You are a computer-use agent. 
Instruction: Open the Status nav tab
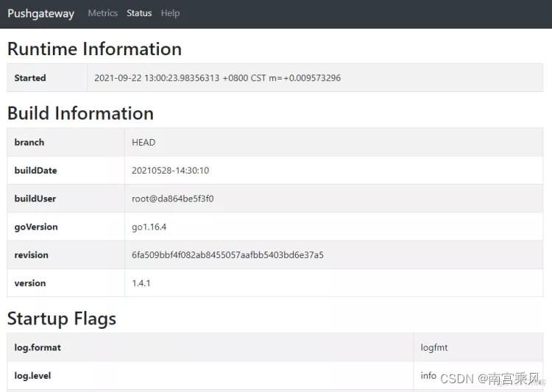[x=139, y=13]
